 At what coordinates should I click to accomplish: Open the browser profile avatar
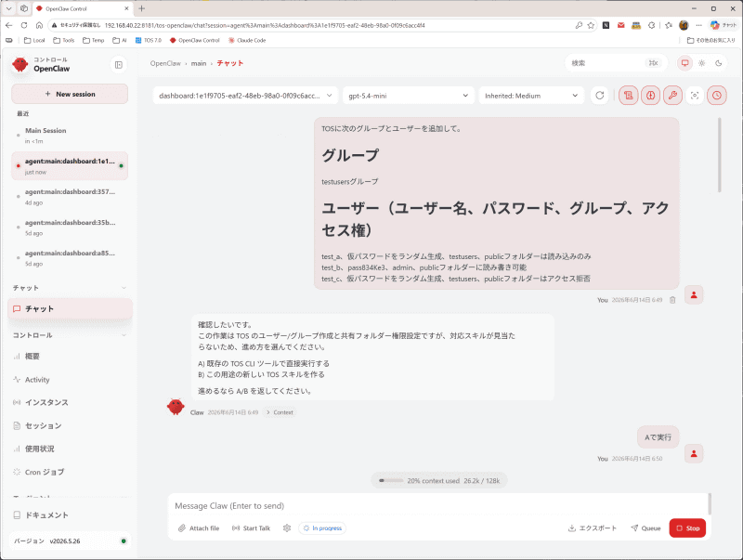[x=684, y=25]
